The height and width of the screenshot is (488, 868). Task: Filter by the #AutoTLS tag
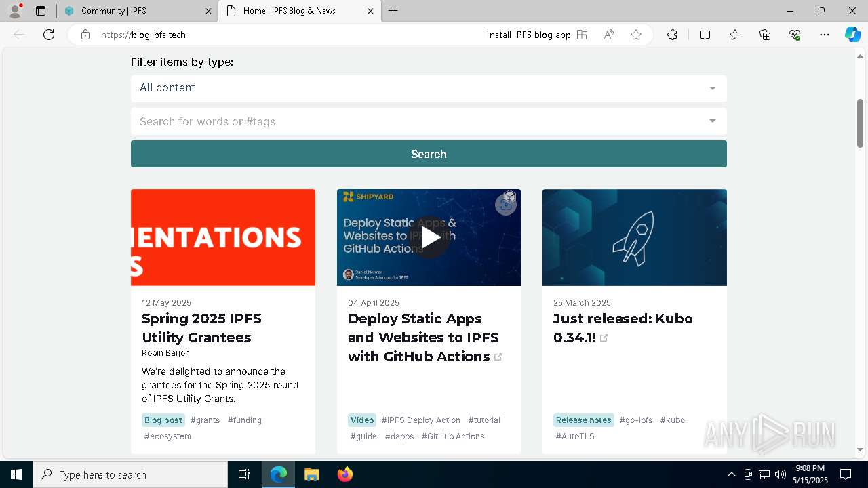[x=575, y=436]
